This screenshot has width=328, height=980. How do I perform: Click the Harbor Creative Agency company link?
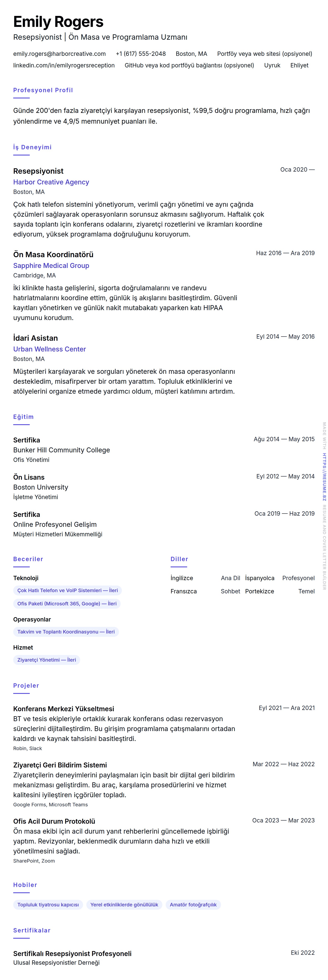pyautogui.click(x=51, y=182)
